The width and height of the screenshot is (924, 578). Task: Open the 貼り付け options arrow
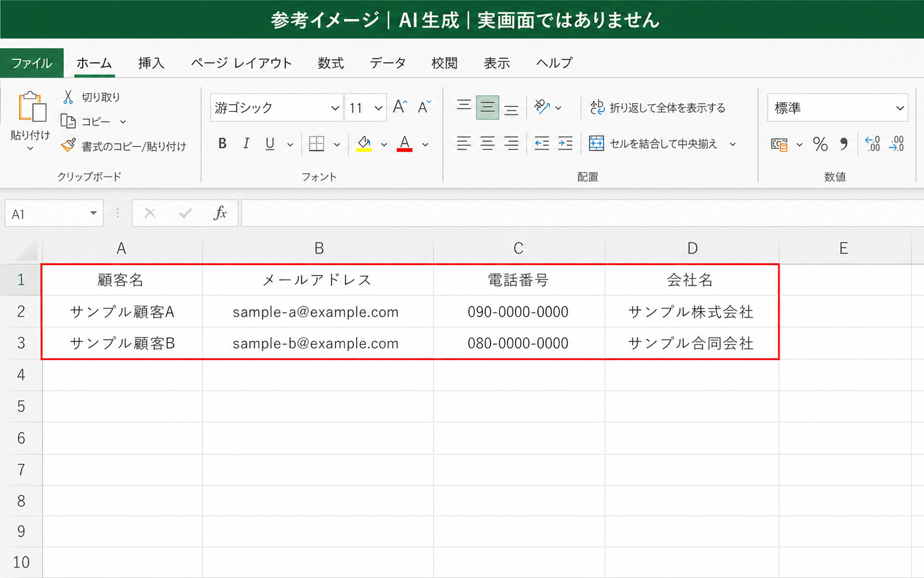coord(30,149)
